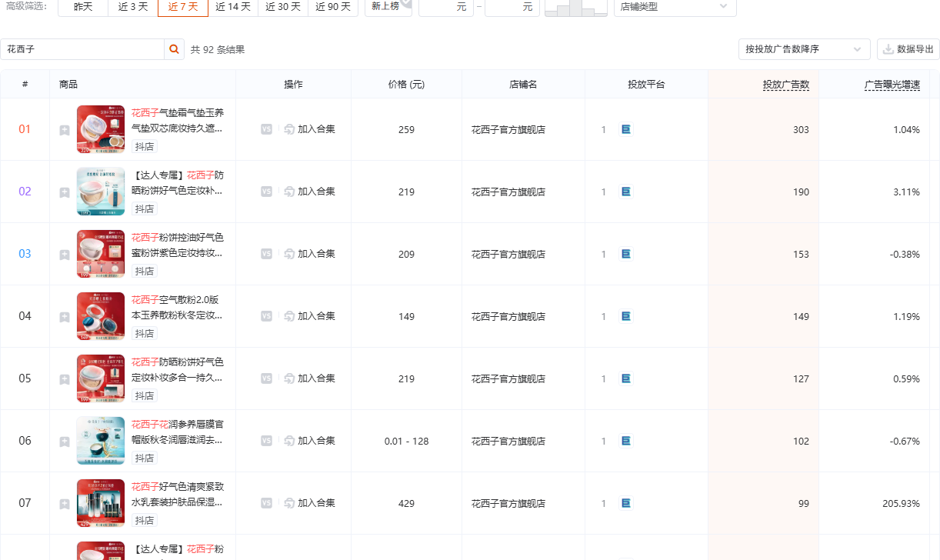This screenshot has width=940, height=560.
Task: Select the 近 7 天 time range
Action: click(183, 6)
